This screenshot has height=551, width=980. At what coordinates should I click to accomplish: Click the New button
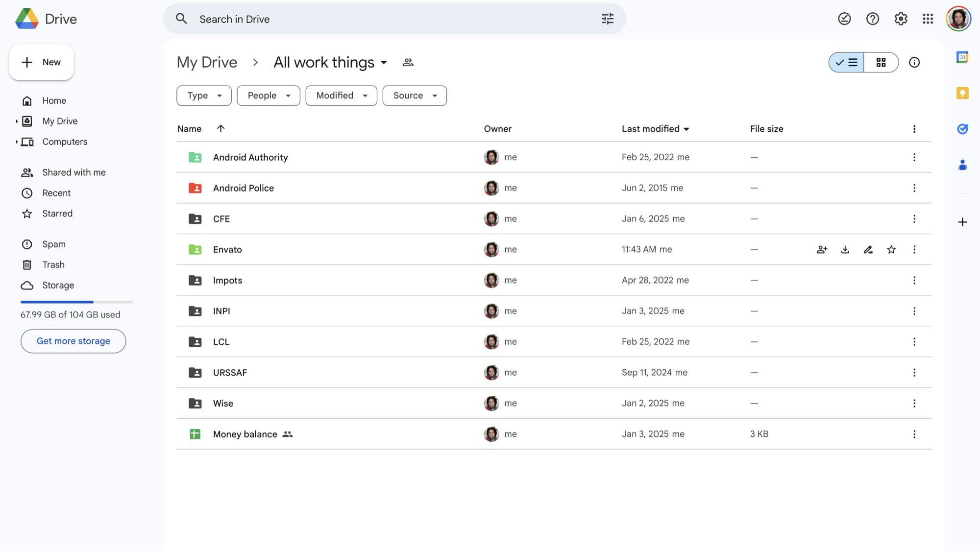pos(41,62)
